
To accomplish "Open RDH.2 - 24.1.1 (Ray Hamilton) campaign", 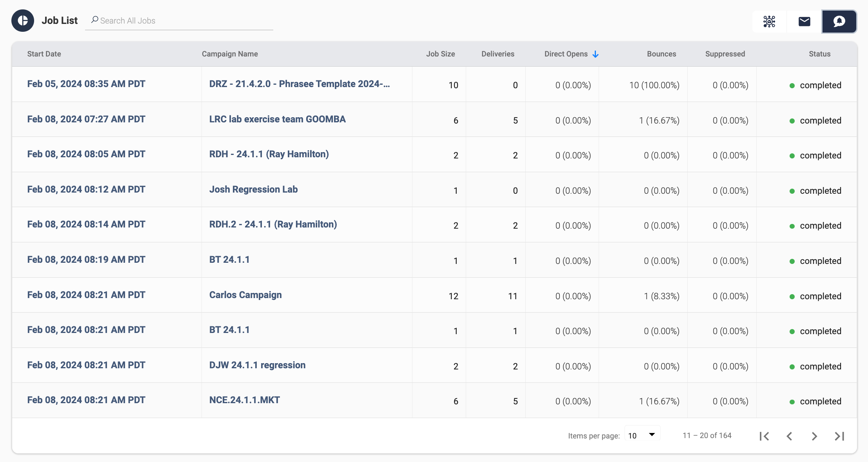I will coord(273,224).
